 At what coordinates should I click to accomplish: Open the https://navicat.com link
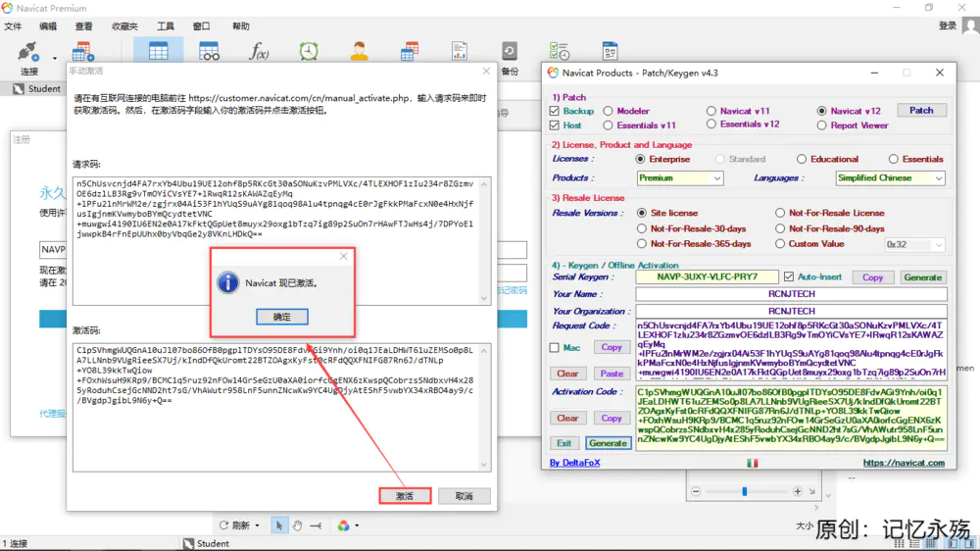click(x=904, y=463)
